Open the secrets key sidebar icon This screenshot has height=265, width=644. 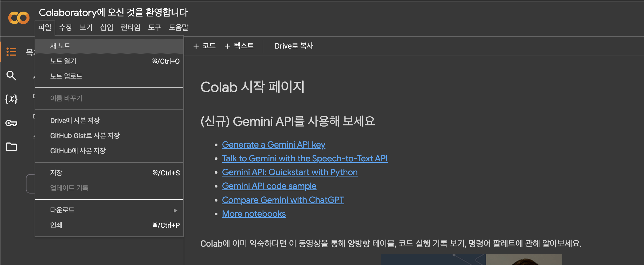[11, 123]
